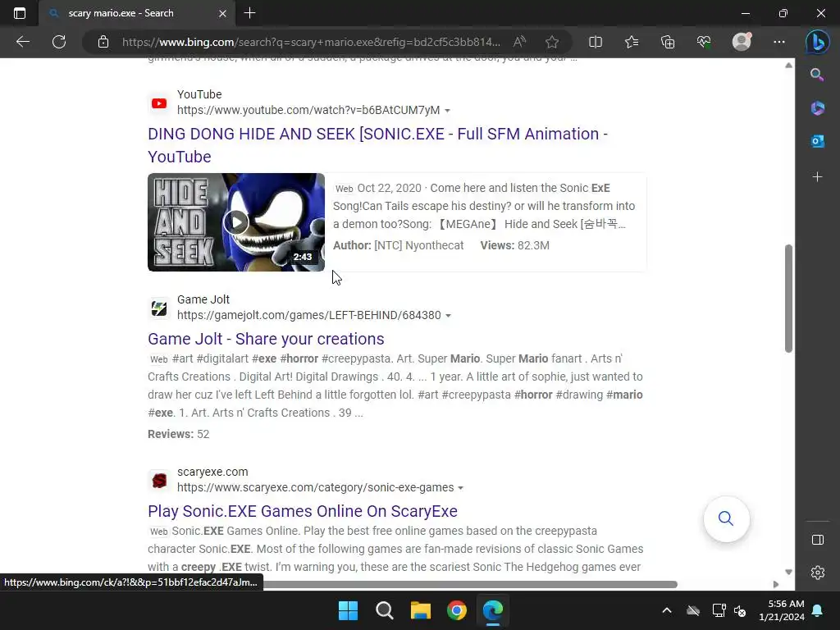Click the address bar URL
The image size is (840, 630).
(x=311, y=42)
